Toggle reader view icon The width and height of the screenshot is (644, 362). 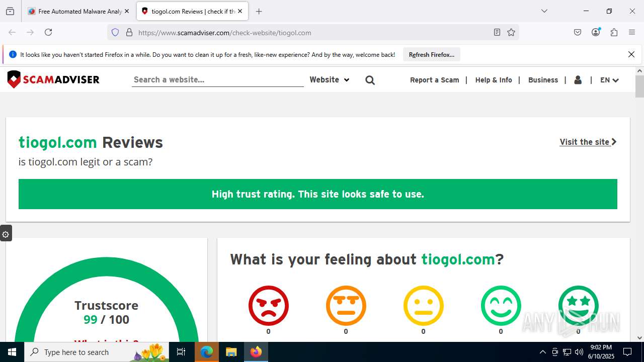point(497,32)
